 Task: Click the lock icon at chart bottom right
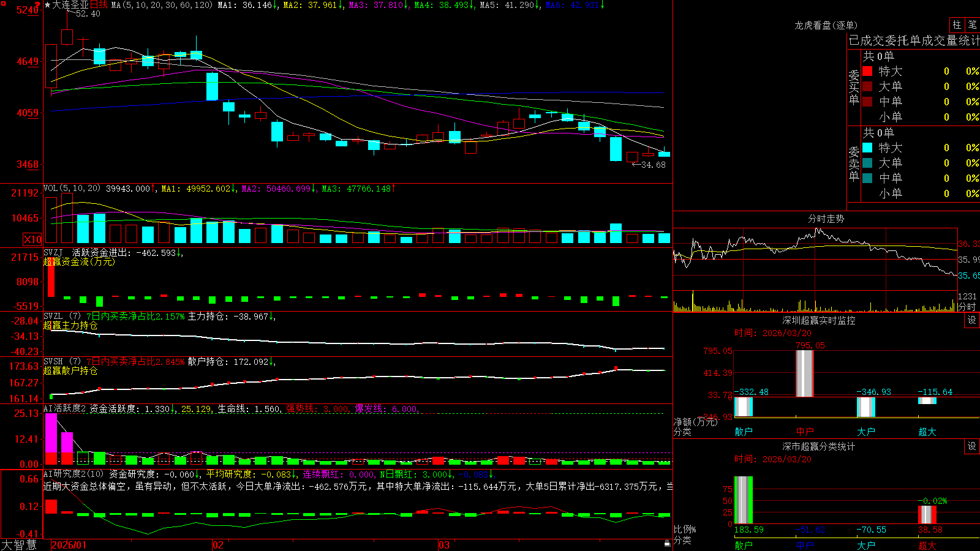(x=668, y=543)
